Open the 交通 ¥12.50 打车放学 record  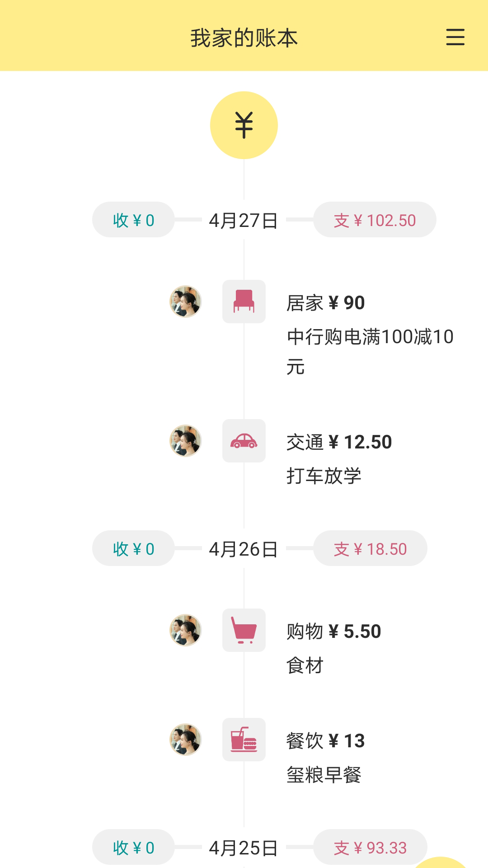click(339, 442)
